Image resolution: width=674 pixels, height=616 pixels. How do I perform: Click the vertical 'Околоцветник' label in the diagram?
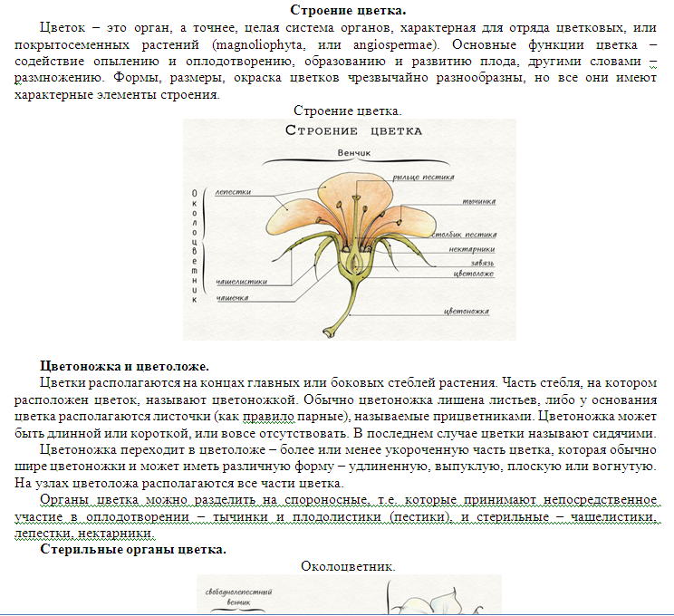[x=194, y=246]
